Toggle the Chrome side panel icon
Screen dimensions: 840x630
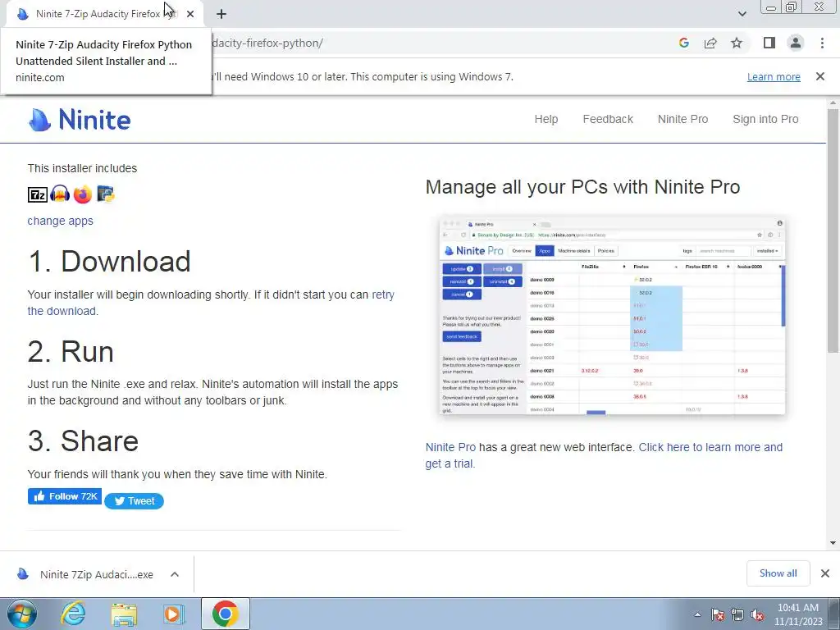point(769,43)
